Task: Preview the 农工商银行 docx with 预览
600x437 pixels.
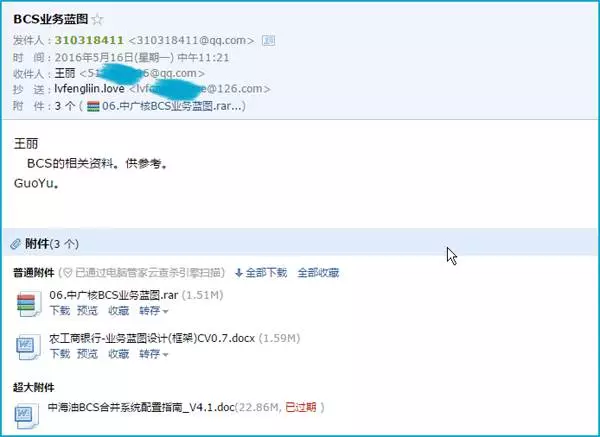Action: [87, 354]
